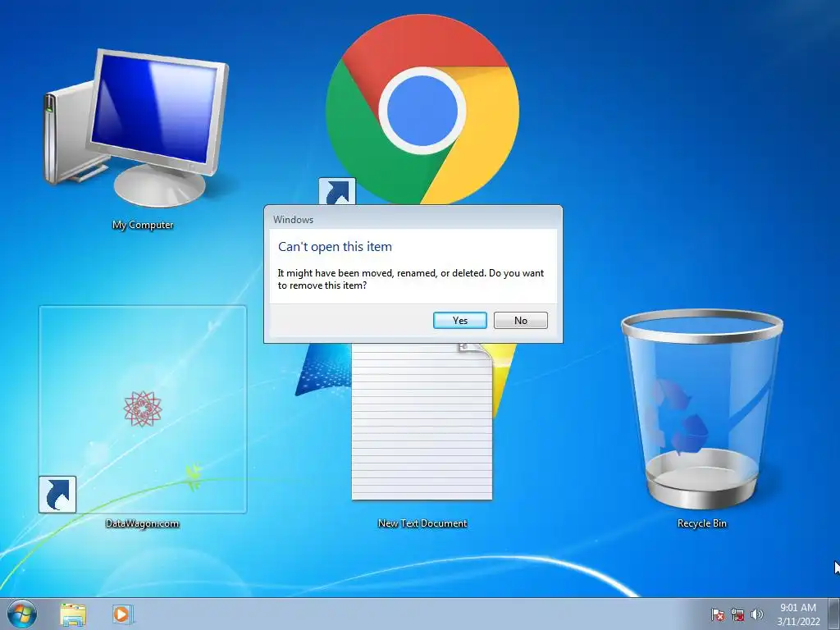Click the My Computer label text
Screen dimensions: 840x630
(x=143, y=225)
